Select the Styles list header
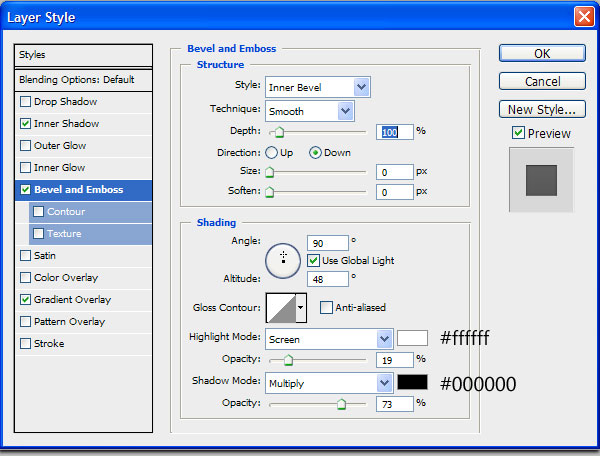Screen dimensions: 600x456 83,55
